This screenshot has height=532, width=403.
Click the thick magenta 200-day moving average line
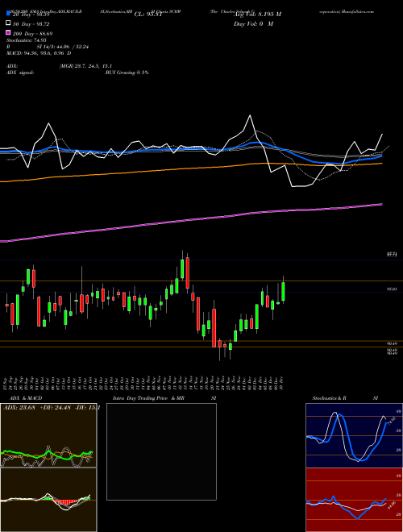[190, 221]
